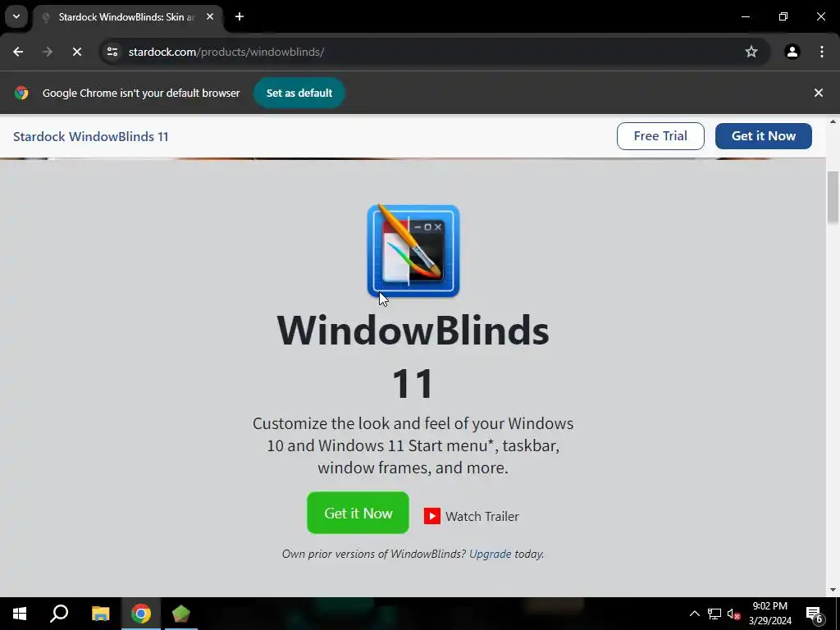Open the taskbar clock showing 9:02 PM
Screen dimensions: 840x630
click(x=769, y=614)
